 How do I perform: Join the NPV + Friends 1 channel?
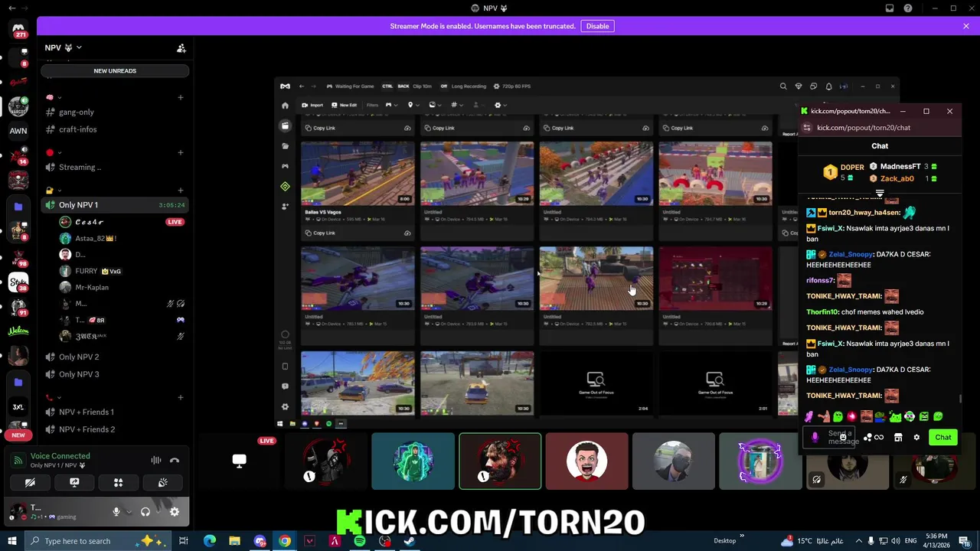point(87,412)
